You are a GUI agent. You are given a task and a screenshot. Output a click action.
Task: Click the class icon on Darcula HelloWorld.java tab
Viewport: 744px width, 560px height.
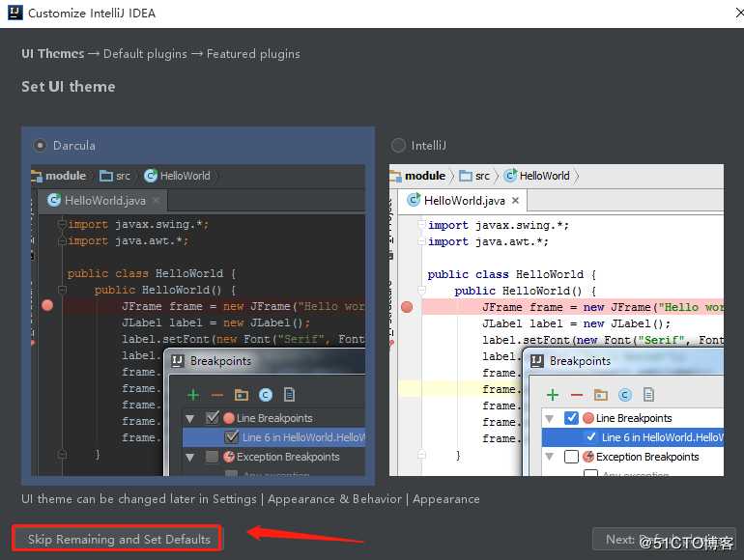click(x=53, y=200)
